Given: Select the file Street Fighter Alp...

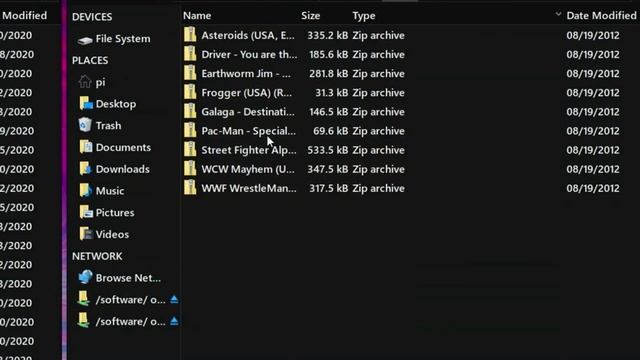Looking at the screenshot, I should (x=249, y=150).
